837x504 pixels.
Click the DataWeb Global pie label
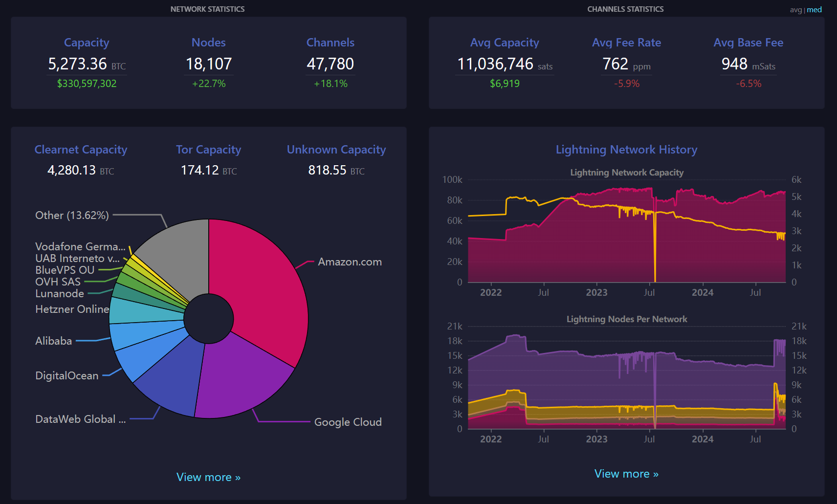(x=80, y=419)
